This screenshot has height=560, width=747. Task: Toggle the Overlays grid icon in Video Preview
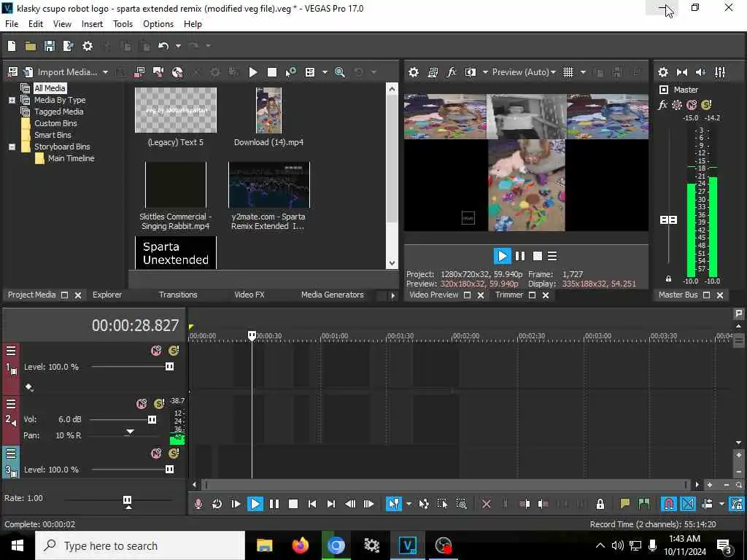568,72
